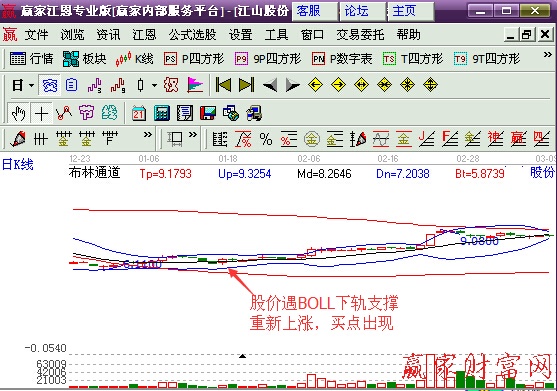
Task: Click the 赢 fan-lines icon
Action: click(518, 139)
